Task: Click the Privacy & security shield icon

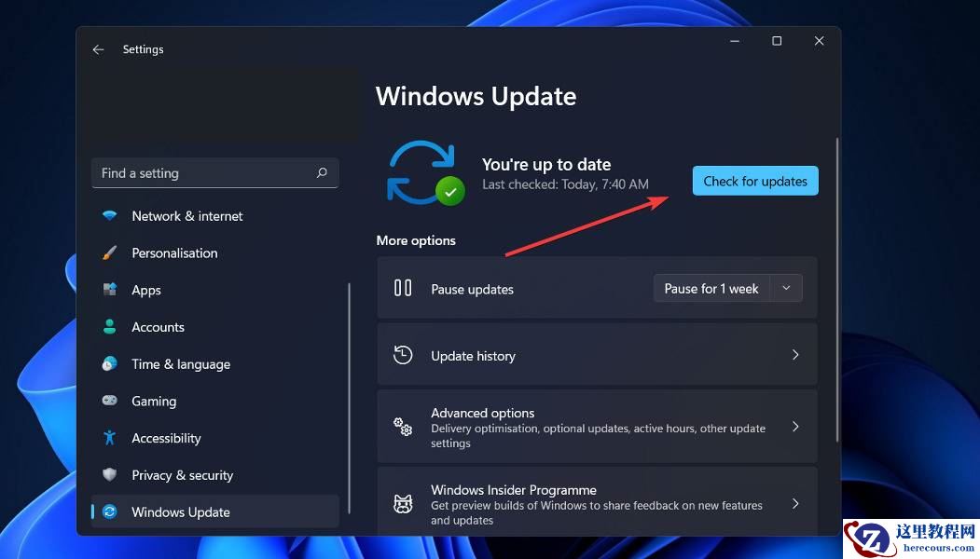Action: point(109,475)
